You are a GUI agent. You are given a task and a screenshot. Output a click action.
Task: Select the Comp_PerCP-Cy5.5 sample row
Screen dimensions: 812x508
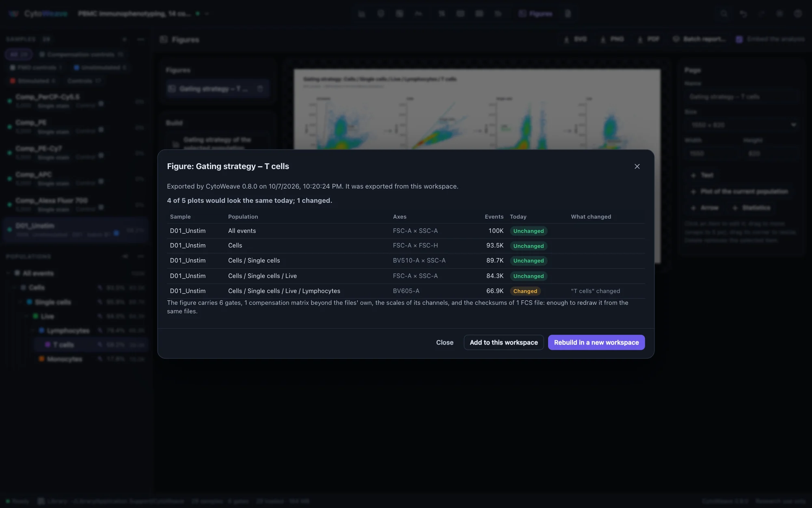click(x=75, y=101)
